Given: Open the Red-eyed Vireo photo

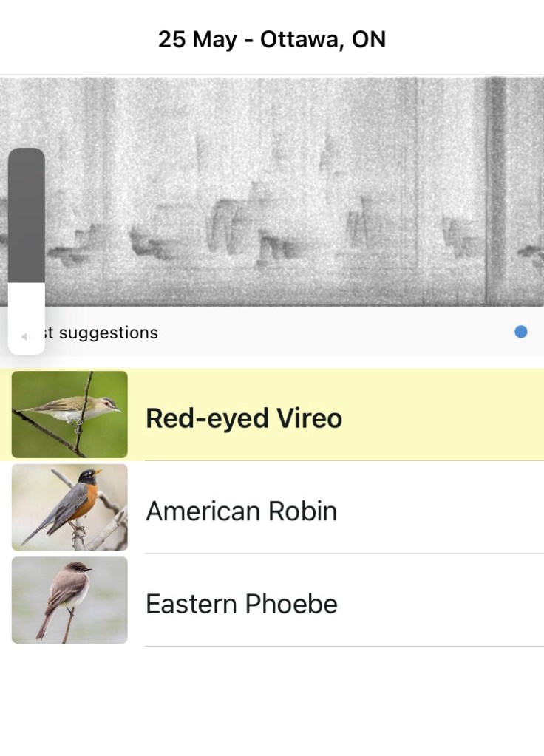Looking at the screenshot, I should [x=69, y=415].
